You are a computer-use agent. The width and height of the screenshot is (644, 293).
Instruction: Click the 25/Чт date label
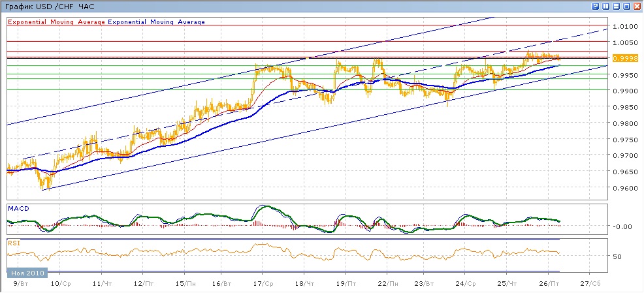[x=508, y=284]
